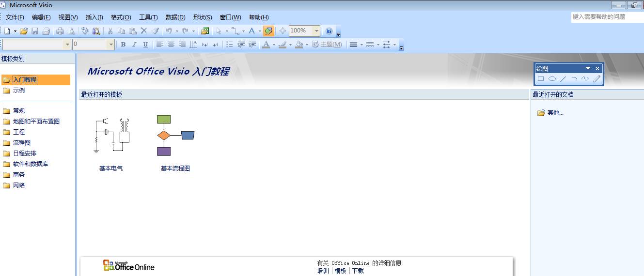644x276 pixels.
Task: Toggle Underline formatting
Action: 145,45
